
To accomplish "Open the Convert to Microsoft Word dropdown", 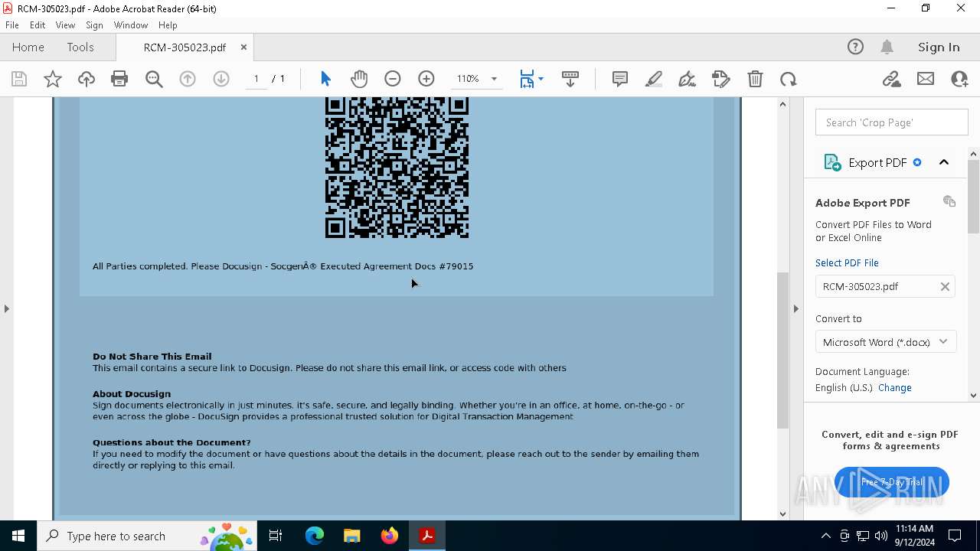I will (885, 342).
